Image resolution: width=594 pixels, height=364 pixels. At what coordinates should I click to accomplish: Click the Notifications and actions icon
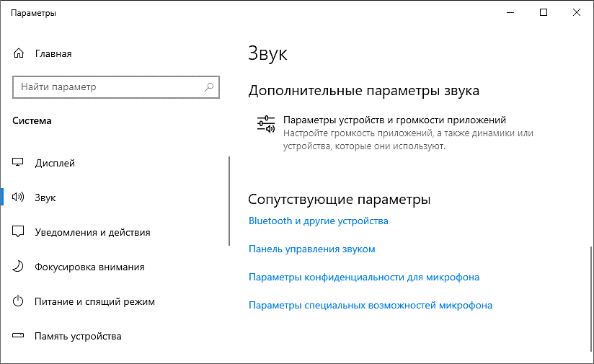[19, 232]
